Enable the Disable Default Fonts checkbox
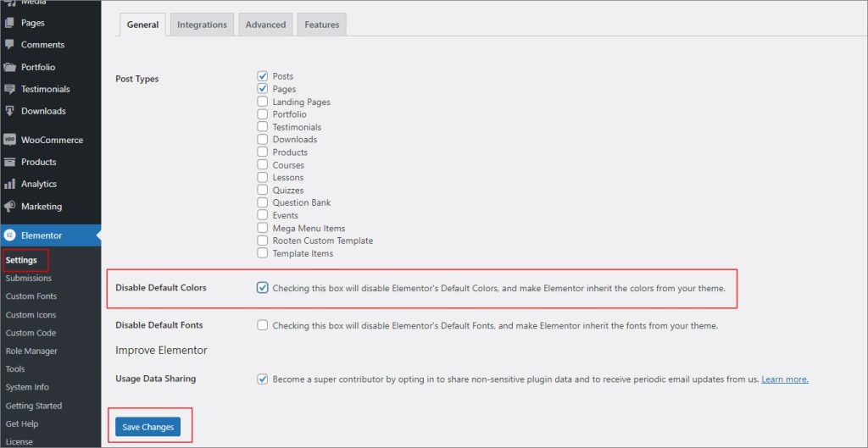868x448 pixels. pos(263,325)
